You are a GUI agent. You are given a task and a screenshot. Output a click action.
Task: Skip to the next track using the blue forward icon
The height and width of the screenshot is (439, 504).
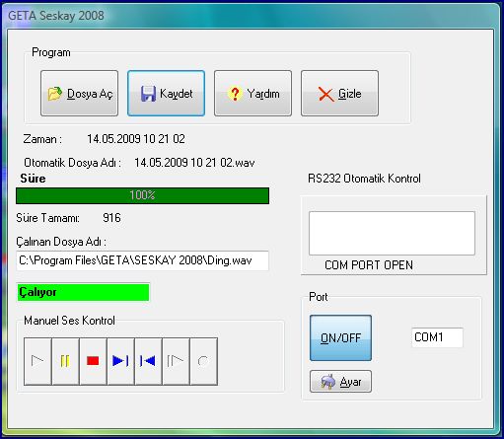tap(120, 361)
